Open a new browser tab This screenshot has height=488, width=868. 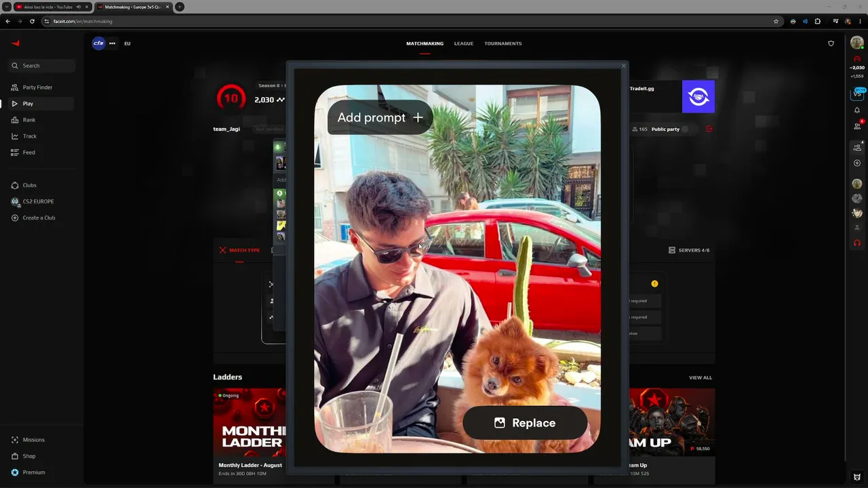[180, 7]
